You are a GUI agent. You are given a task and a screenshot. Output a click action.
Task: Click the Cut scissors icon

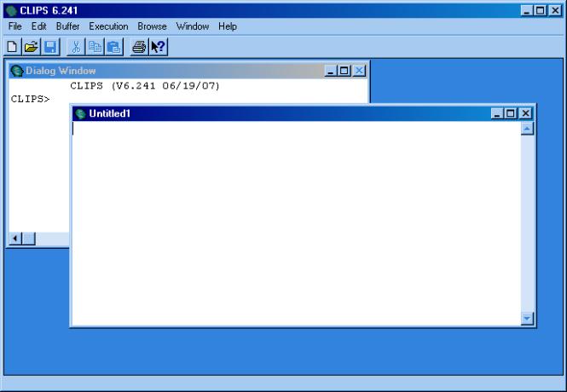(x=76, y=47)
